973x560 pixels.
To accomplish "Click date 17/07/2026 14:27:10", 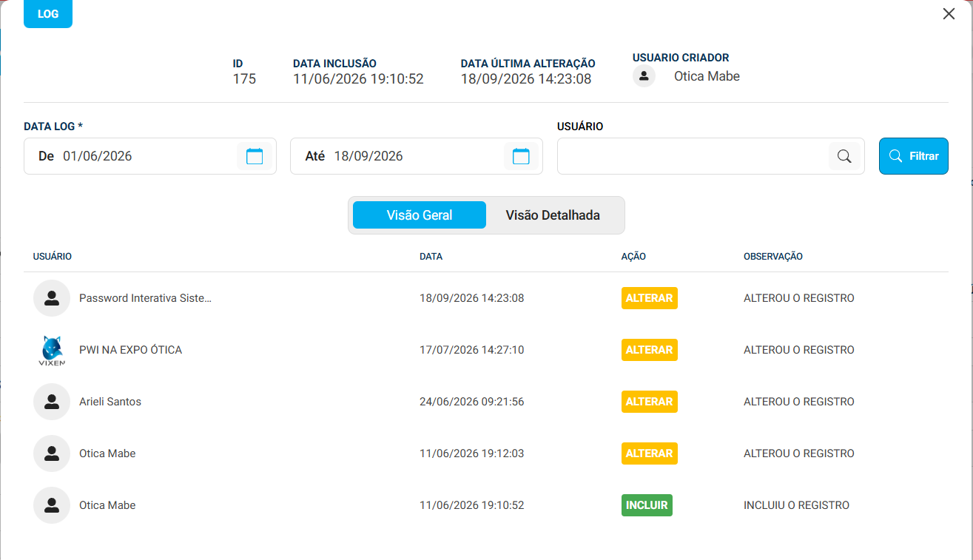I will pyautogui.click(x=471, y=350).
